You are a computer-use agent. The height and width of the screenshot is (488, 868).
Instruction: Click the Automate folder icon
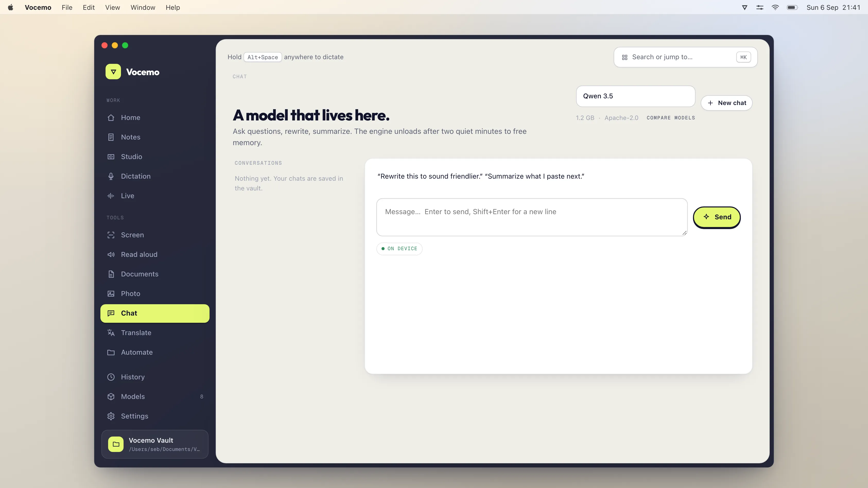[x=111, y=352]
